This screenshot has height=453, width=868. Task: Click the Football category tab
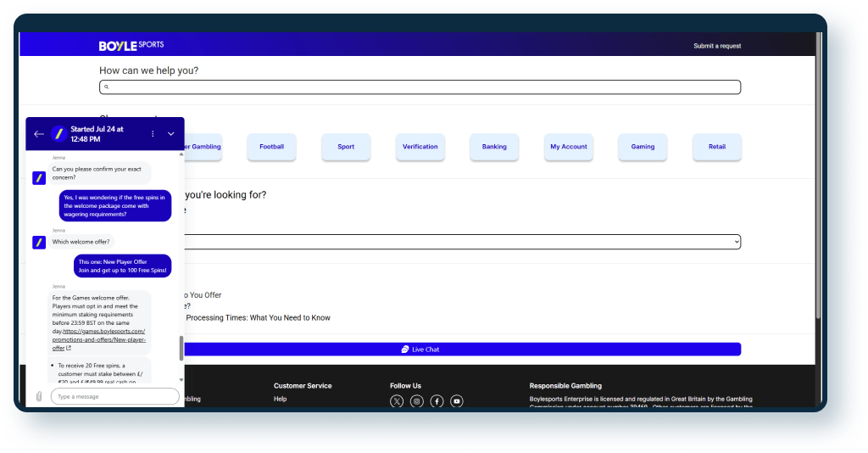pyautogui.click(x=272, y=147)
